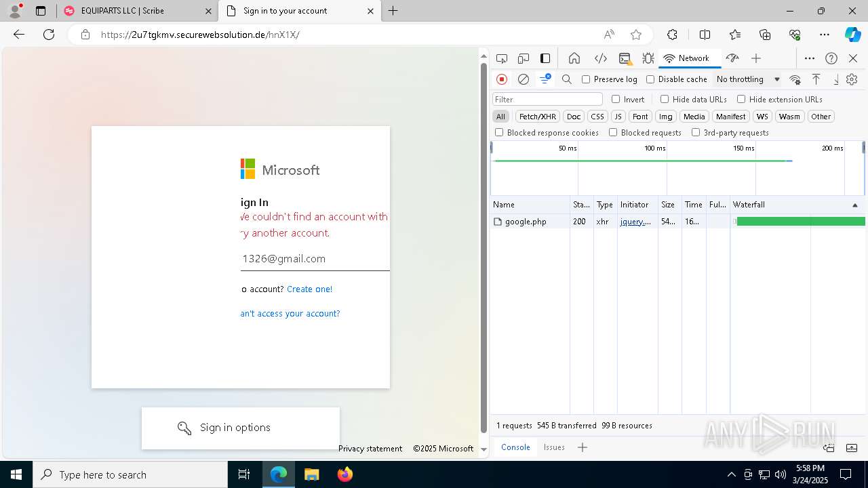Select the CSS filter type
Viewport: 868px width, 488px height.
[x=597, y=117]
